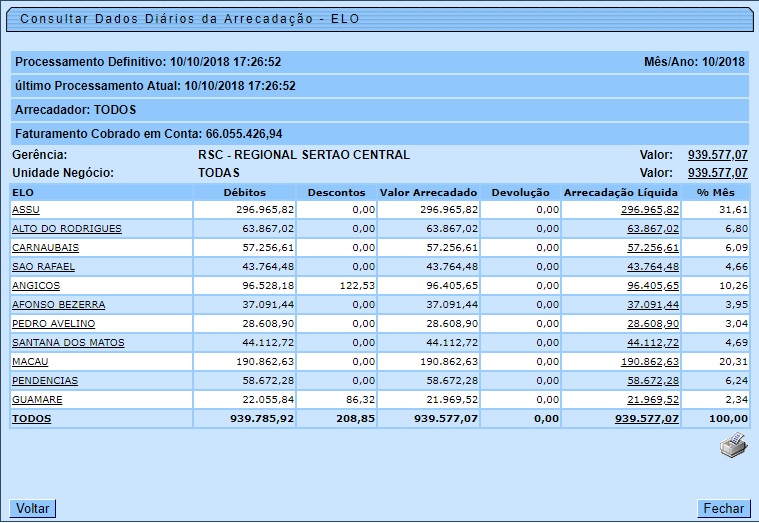Screen dimensions: 759x523
Task: Open the PENDENCIAS link
Action: (44, 381)
